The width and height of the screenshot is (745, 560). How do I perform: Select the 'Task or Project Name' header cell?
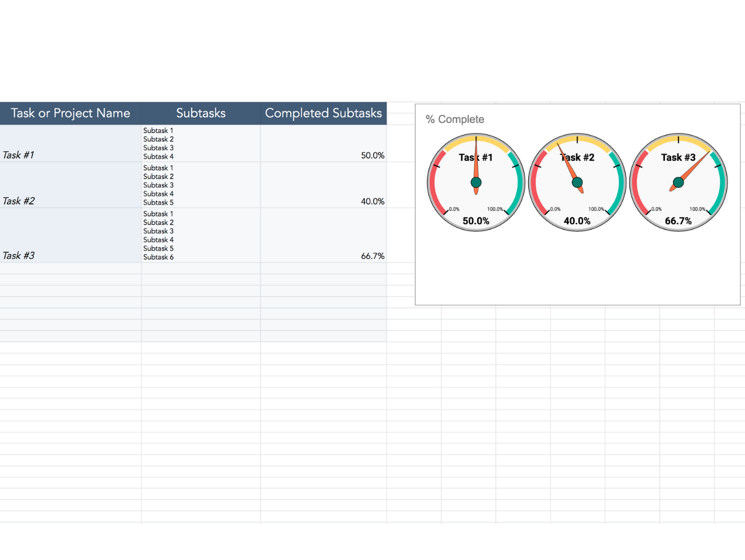[71, 113]
